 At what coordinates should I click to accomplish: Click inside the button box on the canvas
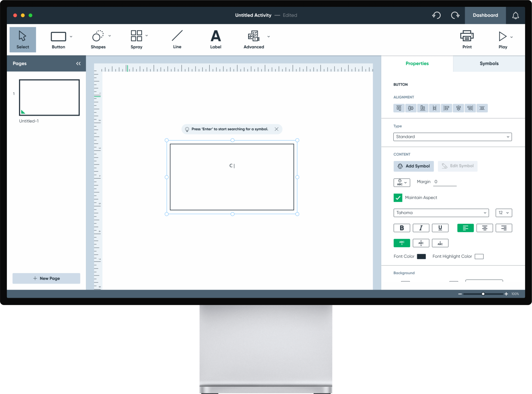coord(232,177)
